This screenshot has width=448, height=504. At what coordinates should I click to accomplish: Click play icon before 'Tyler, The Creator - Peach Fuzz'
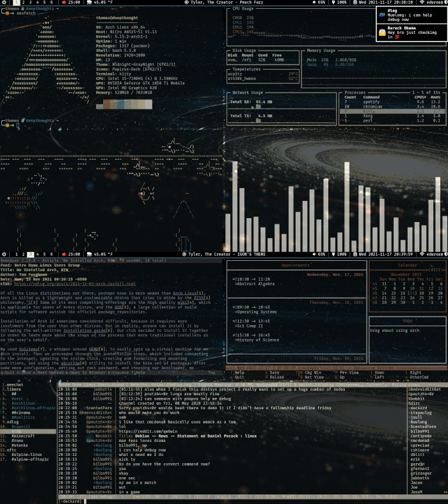click(186, 3)
